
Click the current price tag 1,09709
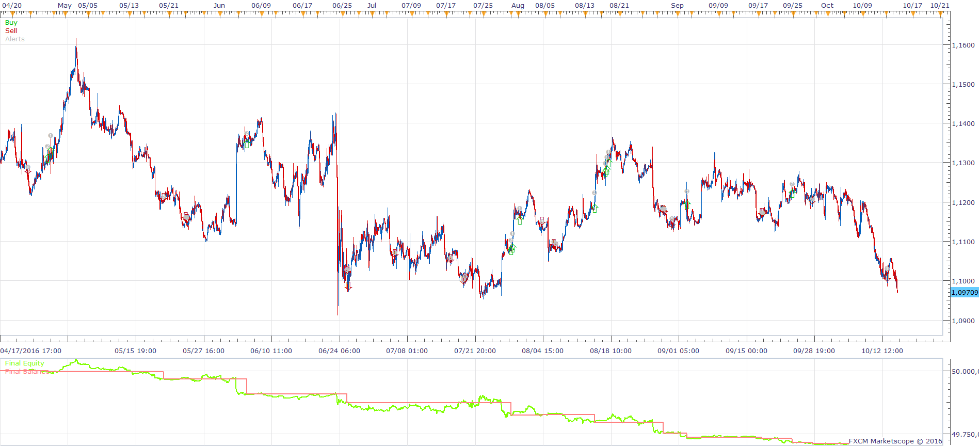tap(965, 293)
